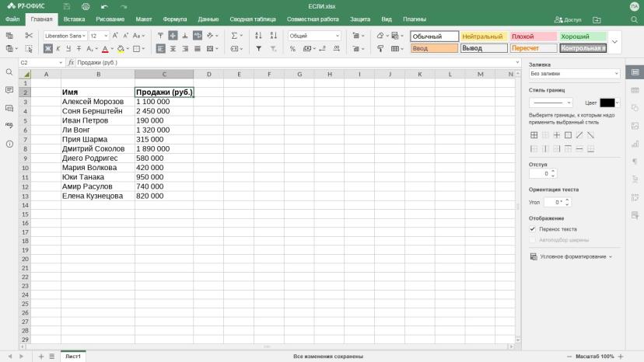
Task: Apply the filter funnel icon
Action: click(x=259, y=49)
